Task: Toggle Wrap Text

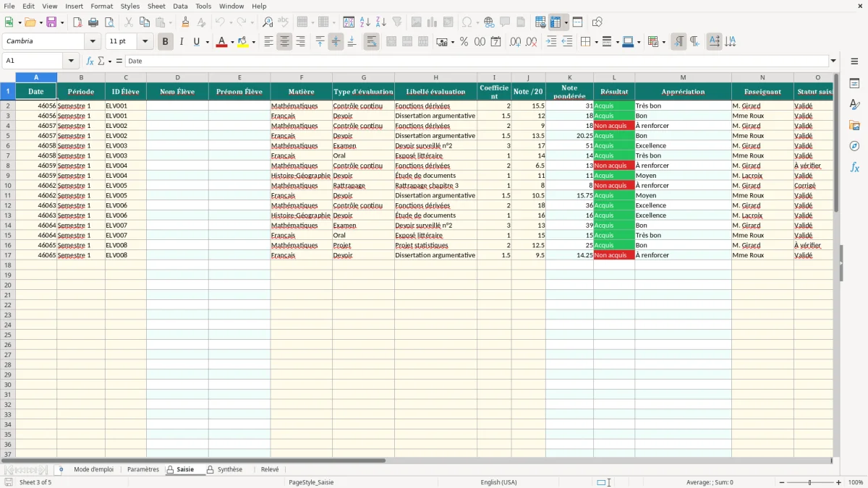Action: [x=371, y=42]
